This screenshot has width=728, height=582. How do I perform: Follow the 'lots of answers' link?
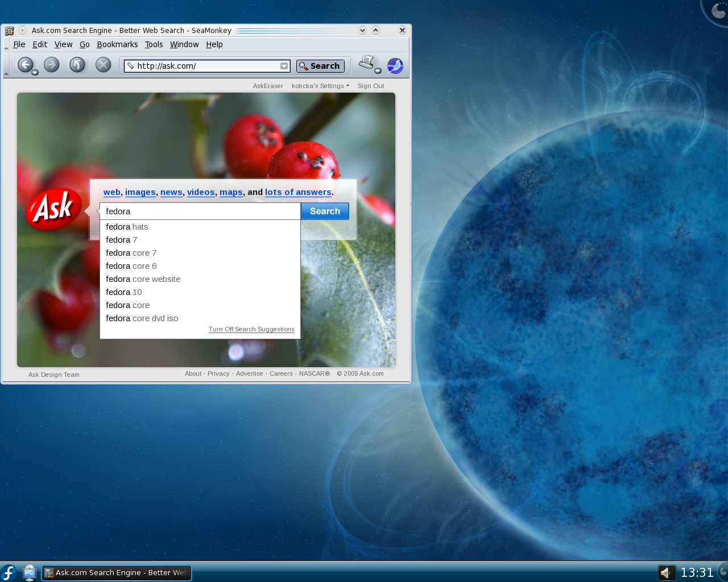[x=298, y=192]
